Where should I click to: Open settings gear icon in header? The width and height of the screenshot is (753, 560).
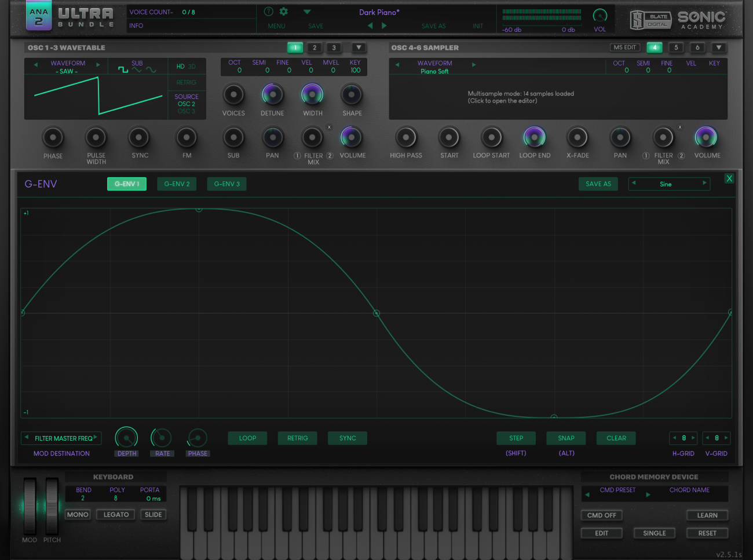click(283, 12)
